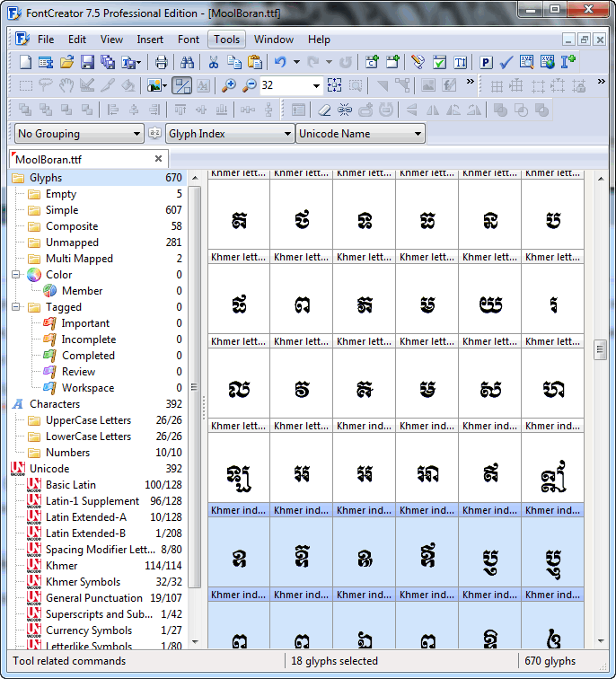
Task: Copy the selected glyphs
Action: 234,62
